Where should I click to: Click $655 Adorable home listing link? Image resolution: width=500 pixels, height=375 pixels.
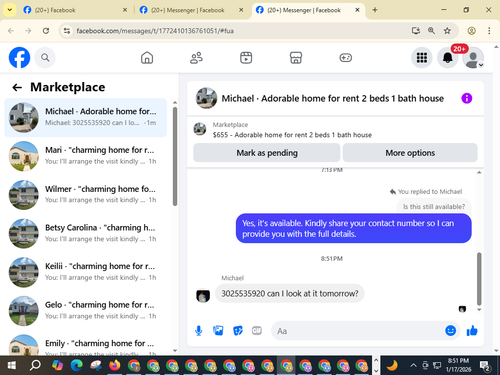tap(292, 135)
